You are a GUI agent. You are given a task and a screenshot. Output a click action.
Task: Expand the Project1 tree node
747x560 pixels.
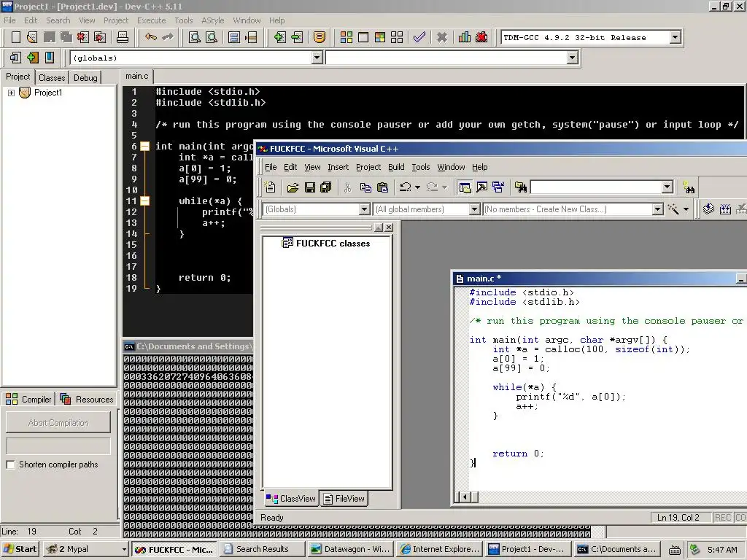[x=11, y=93]
